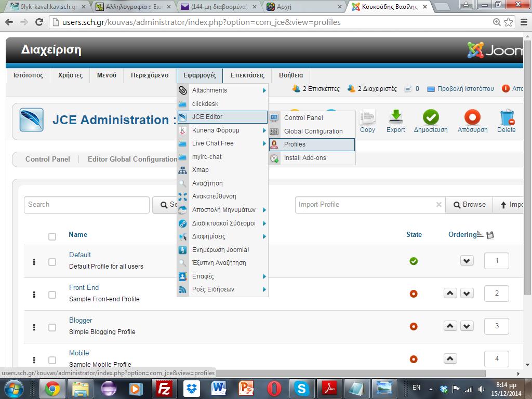Click the red state icon for Mobile
This screenshot has width=532, height=399.
[x=414, y=359]
